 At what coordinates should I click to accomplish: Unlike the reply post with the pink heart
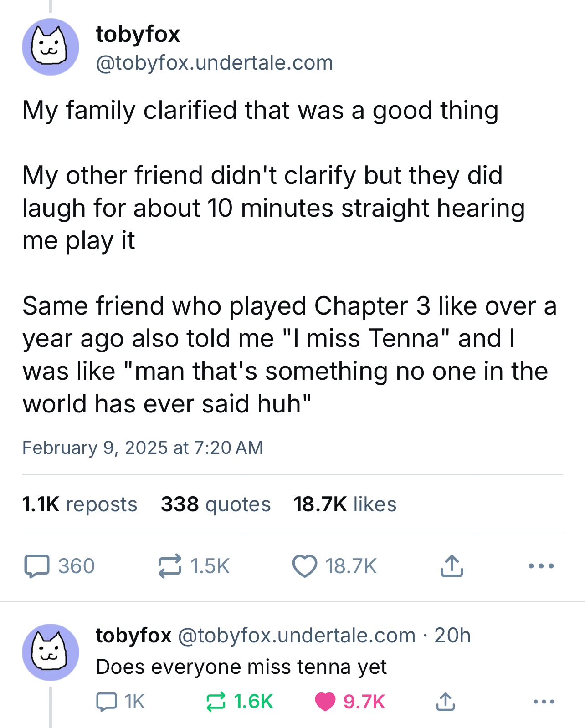pos(325,702)
